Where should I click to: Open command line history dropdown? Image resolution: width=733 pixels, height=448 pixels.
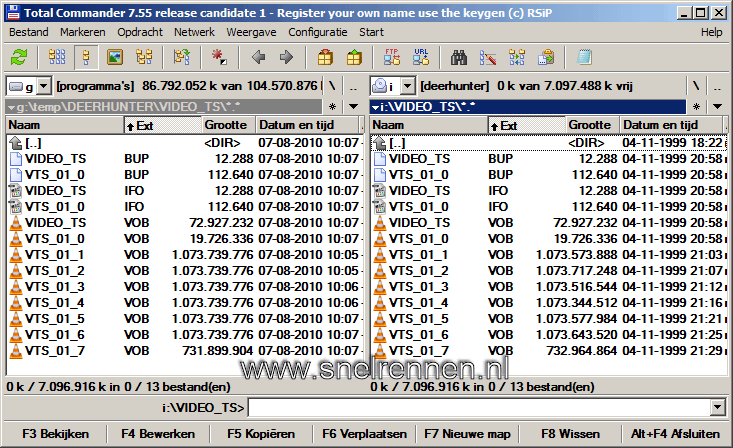point(718,407)
